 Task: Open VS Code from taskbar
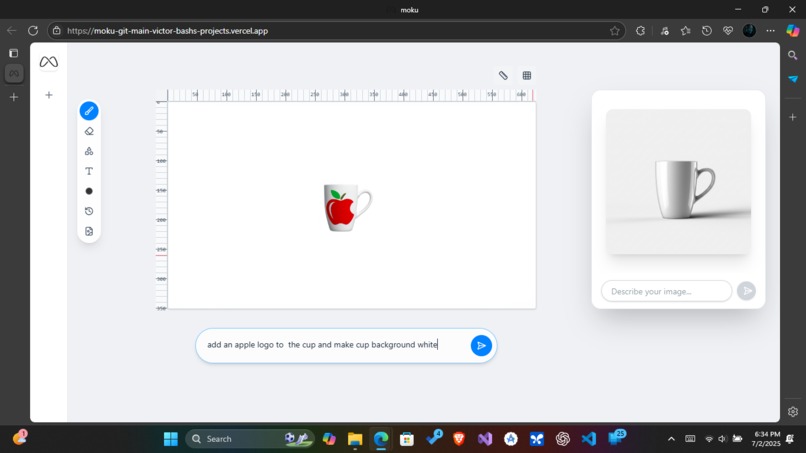[x=589, y=439]
